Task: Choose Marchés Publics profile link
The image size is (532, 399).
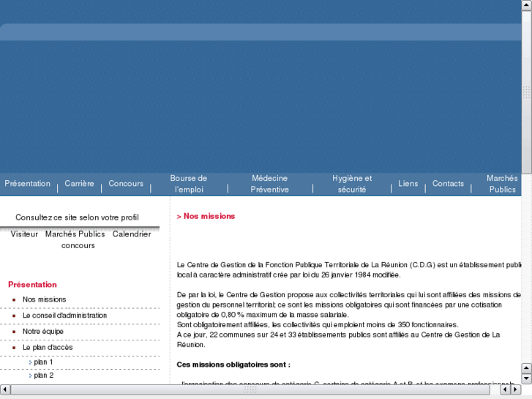Action: point(75,234)
